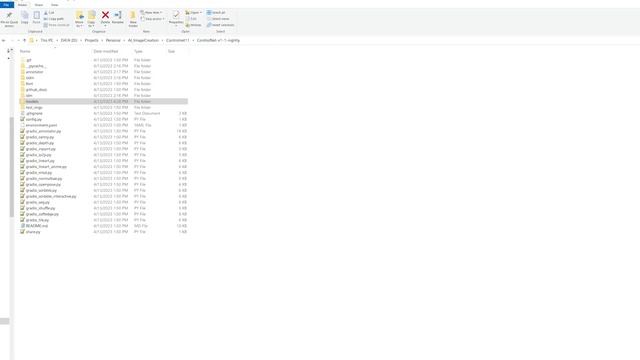Click the red Delete icon

click(105, 15)
